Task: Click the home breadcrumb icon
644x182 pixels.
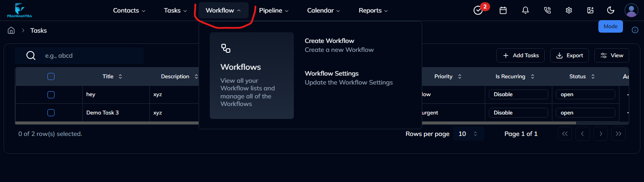Action: (12, 30)
